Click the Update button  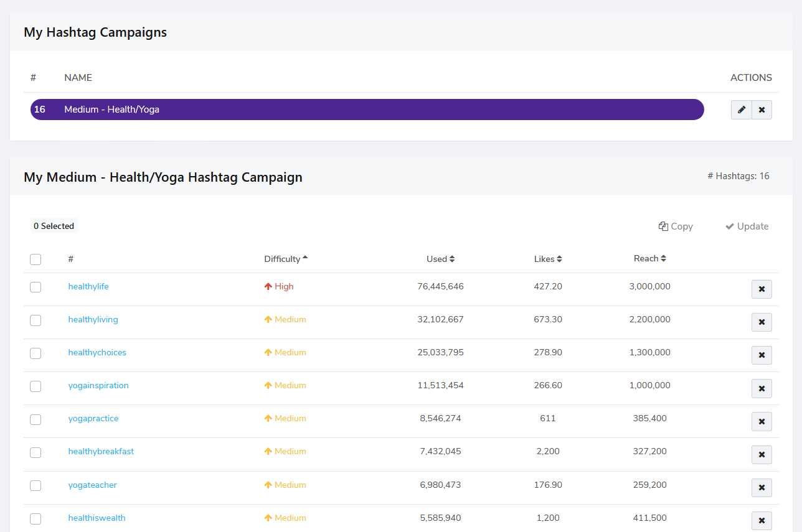tap(747, 226)
